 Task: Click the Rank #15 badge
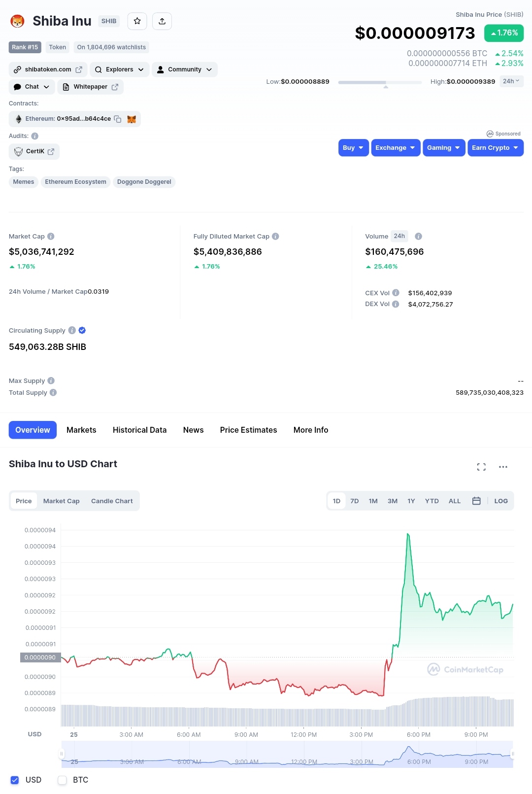[25, 47]
